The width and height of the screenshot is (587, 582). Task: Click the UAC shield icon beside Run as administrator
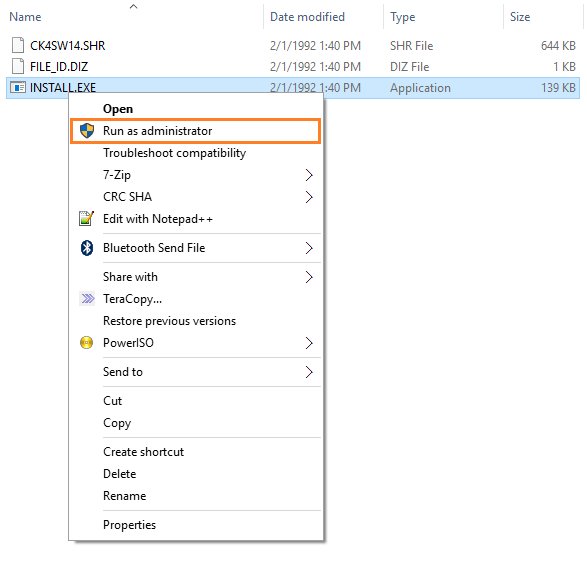[x=87, y=131]
